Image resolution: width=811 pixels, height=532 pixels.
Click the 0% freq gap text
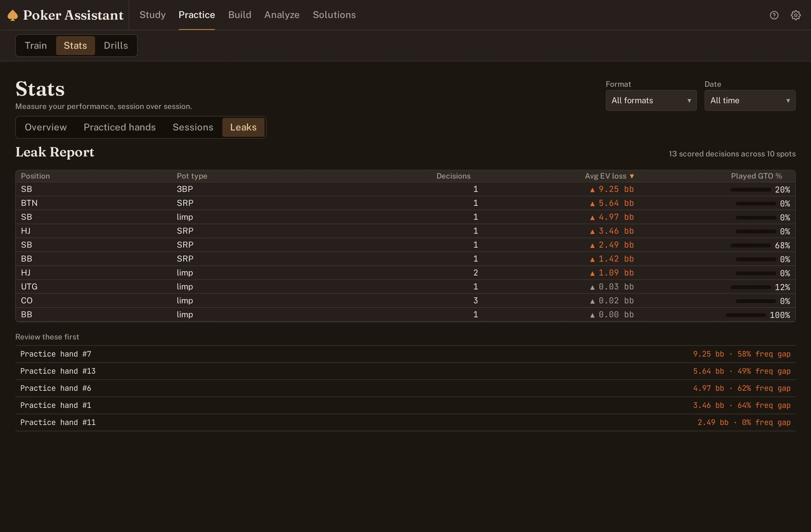[x=766, y=422]
